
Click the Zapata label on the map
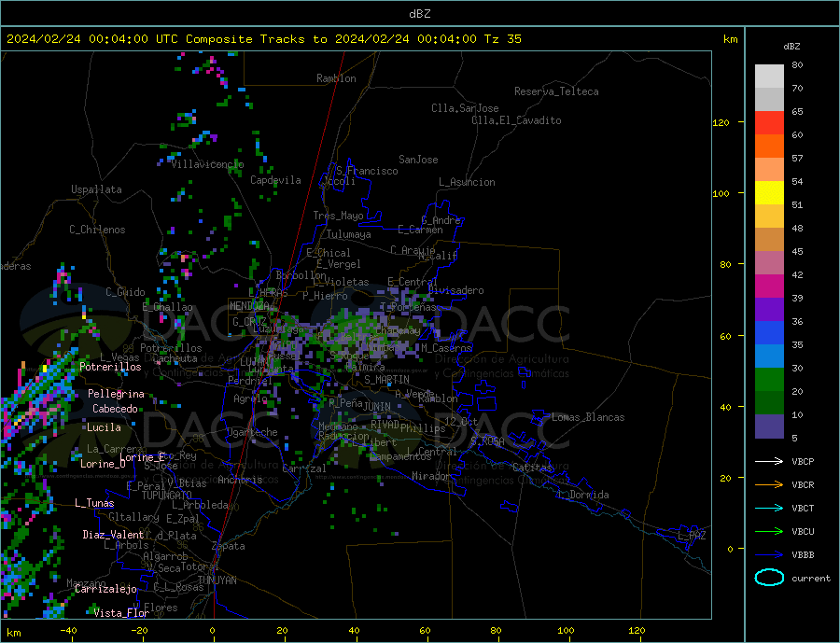pos(229,546)
